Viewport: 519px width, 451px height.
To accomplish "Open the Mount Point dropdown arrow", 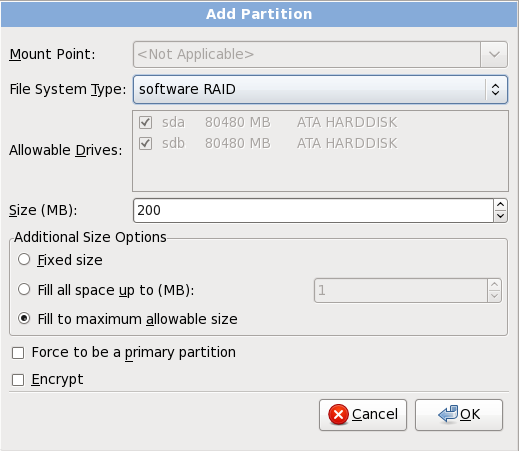I will (494, 54).
